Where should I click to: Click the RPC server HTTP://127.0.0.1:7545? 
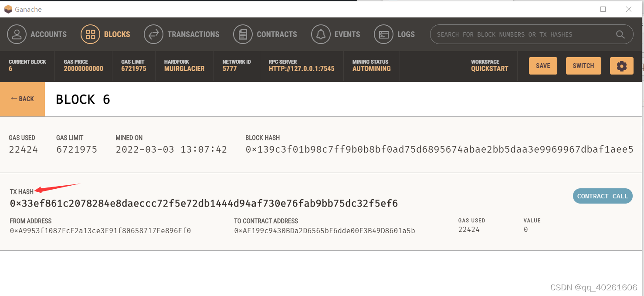coord(302,68)
